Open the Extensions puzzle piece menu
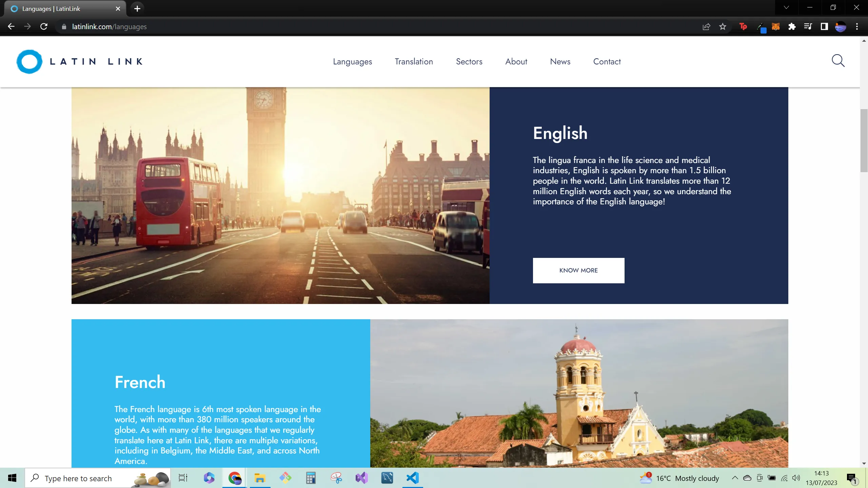This screenshot has width=868, height=488. (x=792, y=26)
